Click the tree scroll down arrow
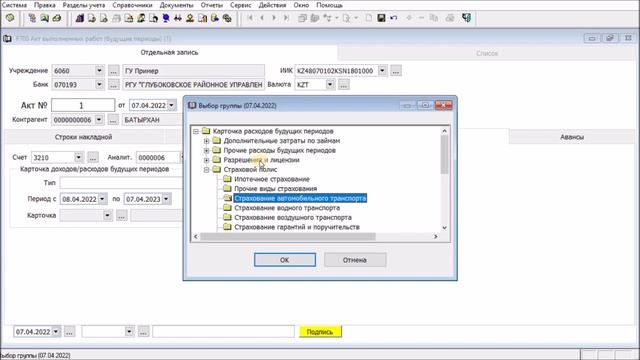Viewport: 640px width, 360px height. point(444,228)
